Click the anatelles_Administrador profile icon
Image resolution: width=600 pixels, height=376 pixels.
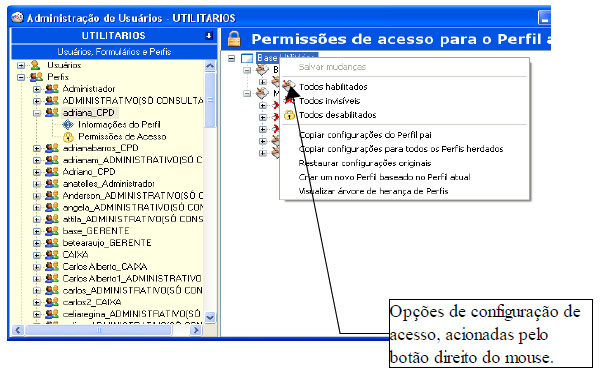tap(52, 184)
